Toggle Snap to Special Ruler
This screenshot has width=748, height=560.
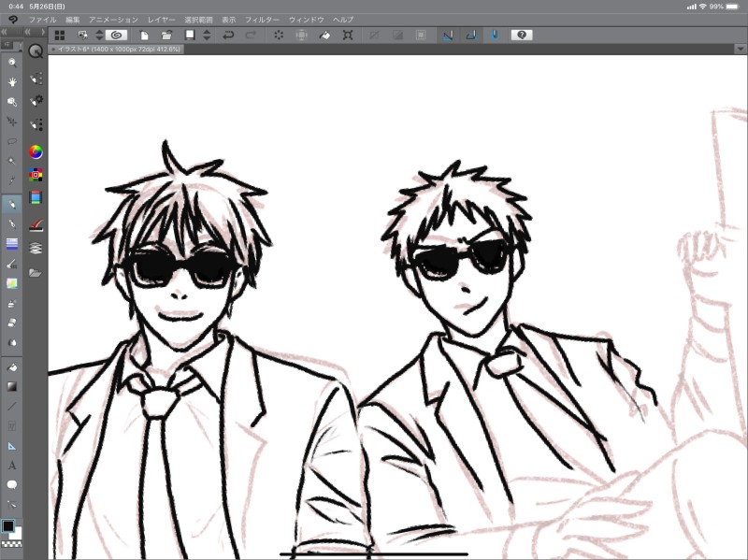click(471, 35)
